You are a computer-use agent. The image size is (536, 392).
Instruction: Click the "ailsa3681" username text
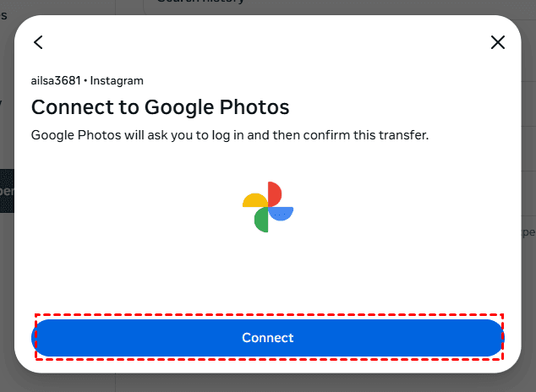coord(57,81)
